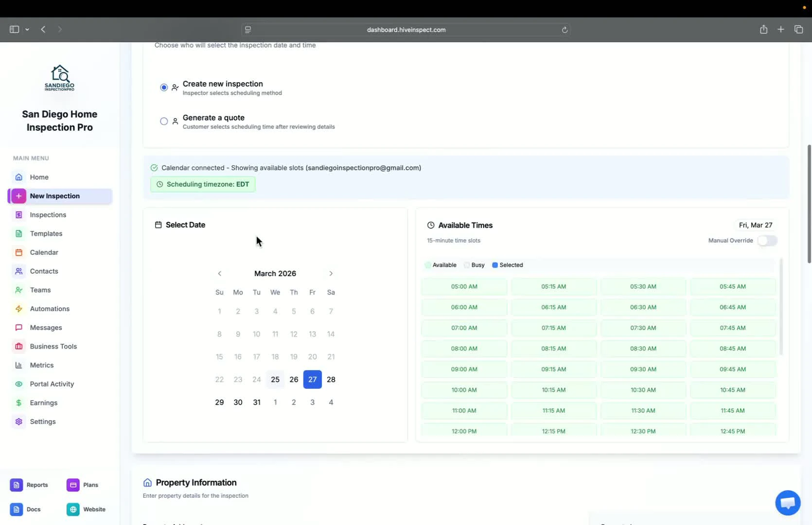812x525 pixels.
Task: Choose the 06:15 AM time slot
Action: [553, 307]
